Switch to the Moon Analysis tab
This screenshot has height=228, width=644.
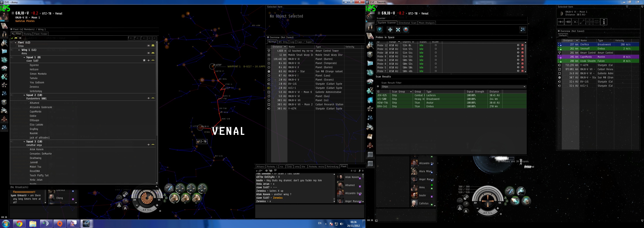click(x=427, y=23)
